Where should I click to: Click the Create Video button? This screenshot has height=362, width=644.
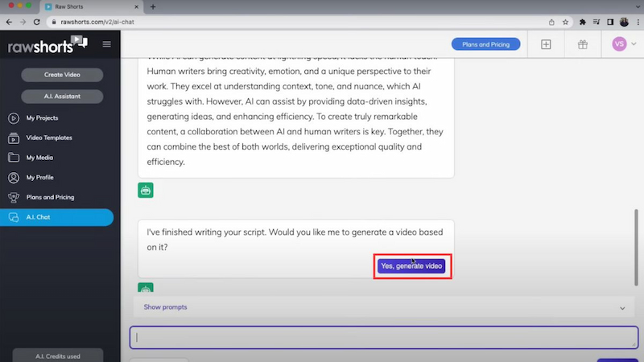point(62,75)
